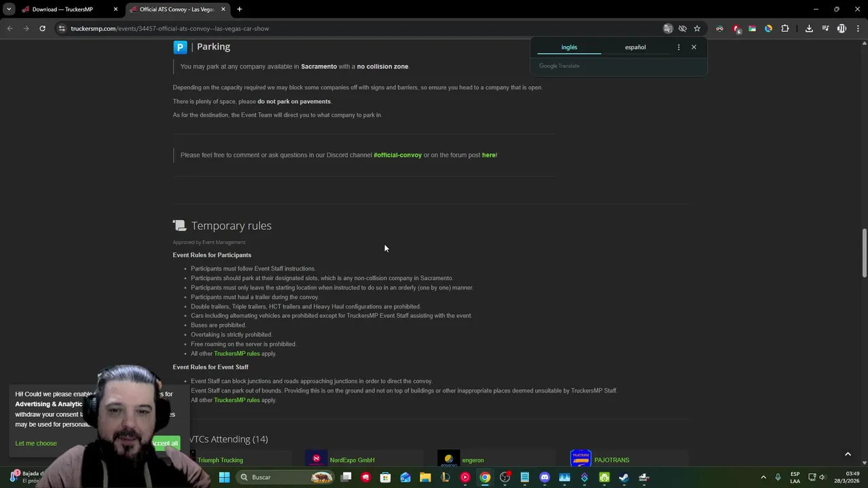868x488 pixels.
Task: Open volume control in system tray
Action: 822,477
